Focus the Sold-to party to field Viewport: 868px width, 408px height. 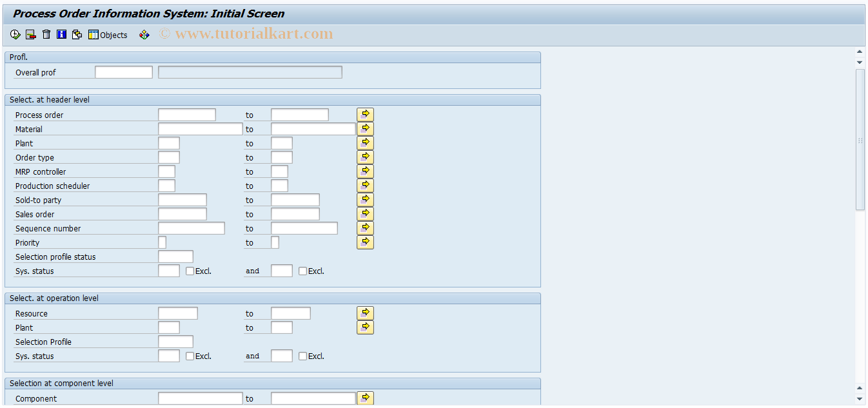[295, 200]
